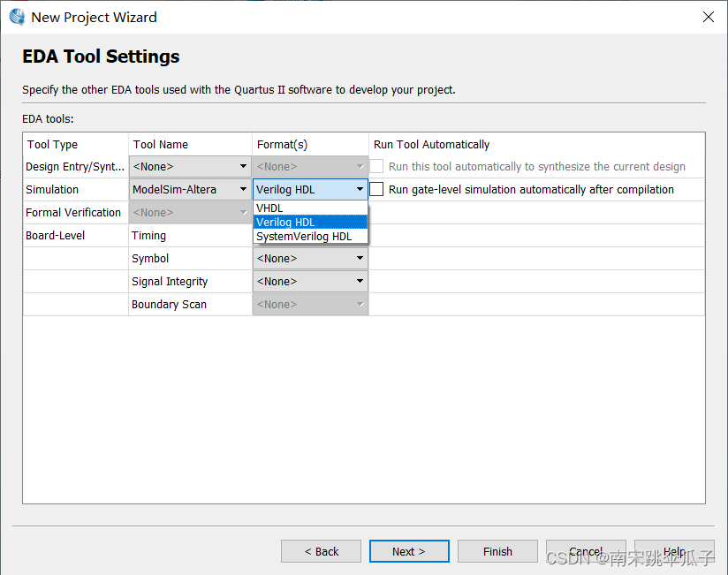Click the Format(s) column header
This screenshot has height=575, width=728.
(310, 144)
